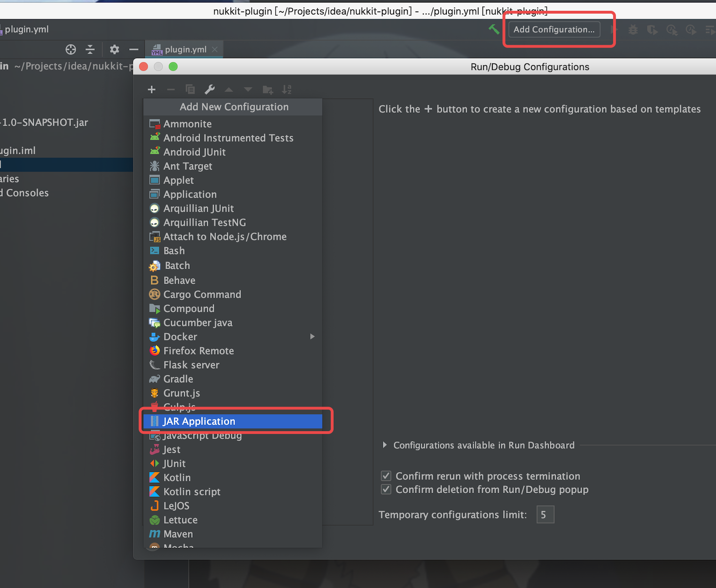Click the plus icon to add configuration
Screen dimensions: 716x588
tap(152, 90)
